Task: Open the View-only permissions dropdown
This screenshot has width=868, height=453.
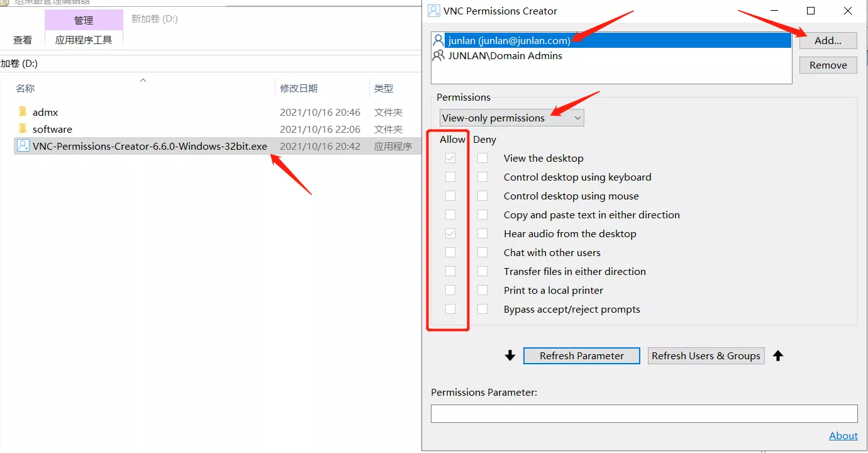Action: point(511,118)
